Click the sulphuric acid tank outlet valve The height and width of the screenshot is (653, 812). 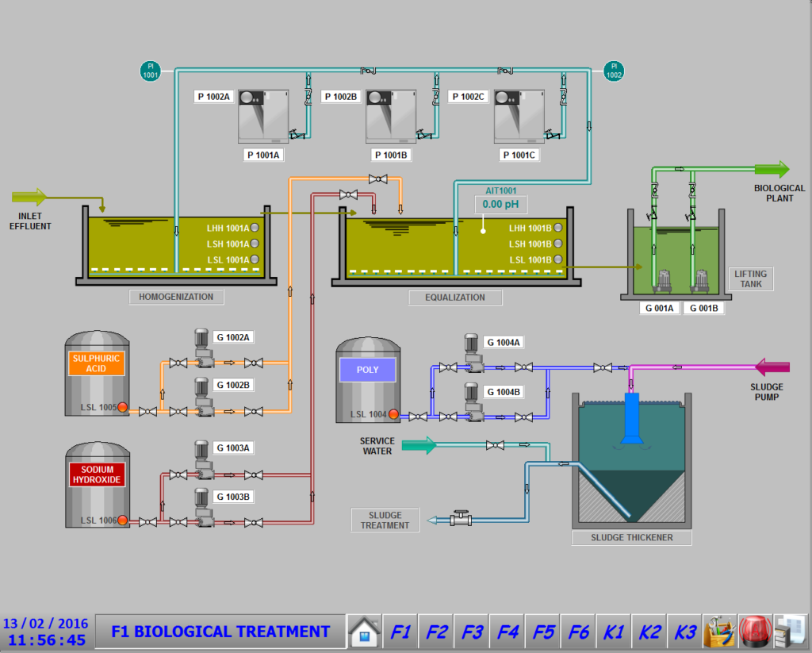[148, 412]
